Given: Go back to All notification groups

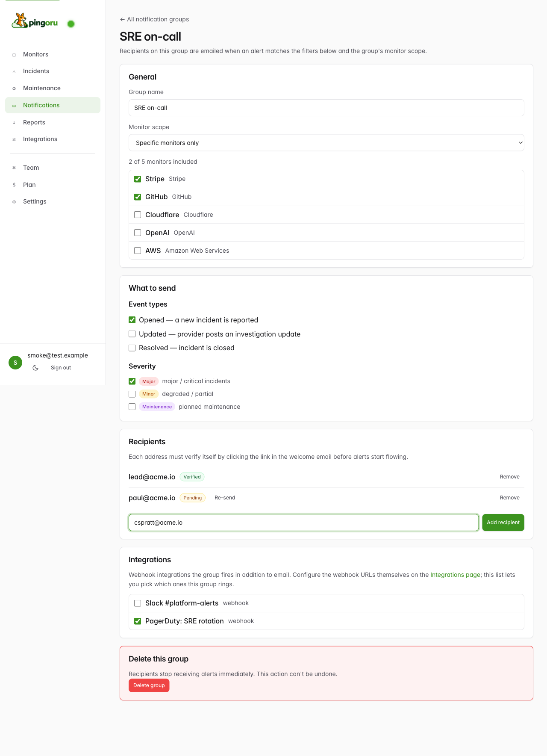Looking at the screenshot, I should [154, 19].
